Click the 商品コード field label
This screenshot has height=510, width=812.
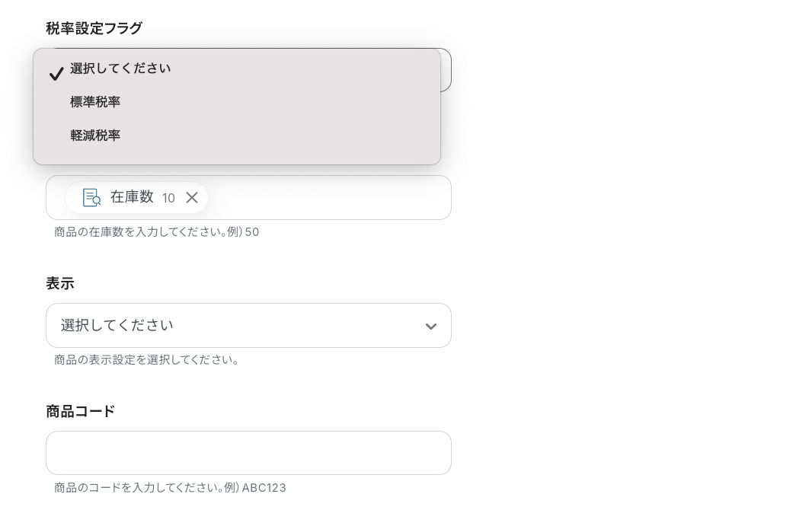81,412
